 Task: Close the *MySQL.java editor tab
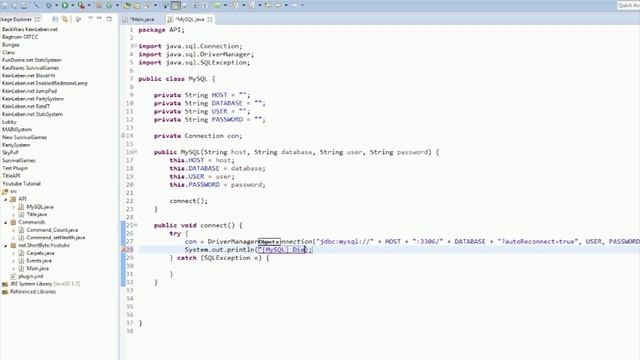[x=210, y=19]
